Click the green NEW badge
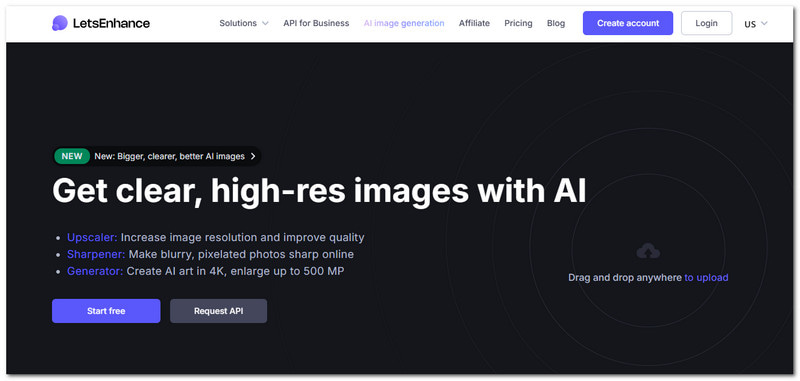Screen dimensions: 800x381 click(x=72, y=156)
